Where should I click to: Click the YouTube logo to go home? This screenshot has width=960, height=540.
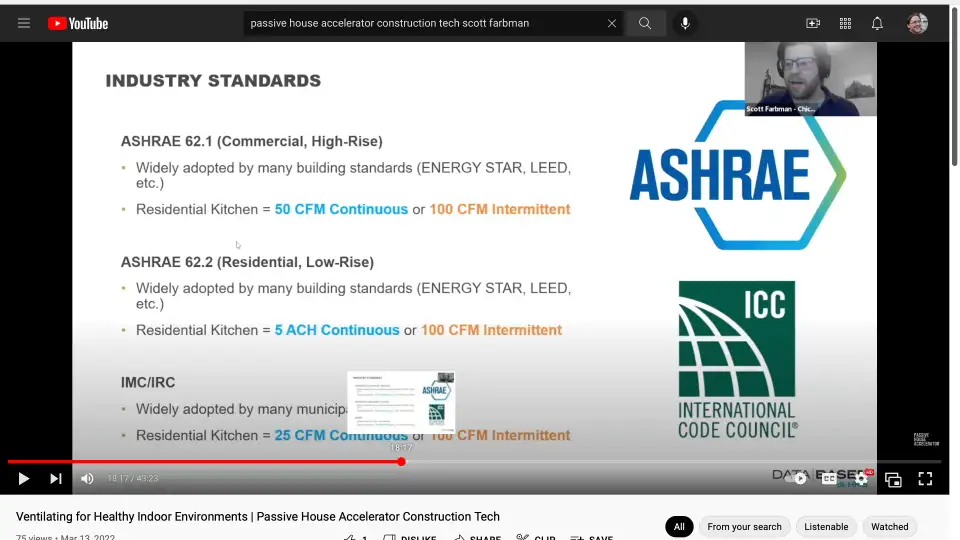[77, 23]
